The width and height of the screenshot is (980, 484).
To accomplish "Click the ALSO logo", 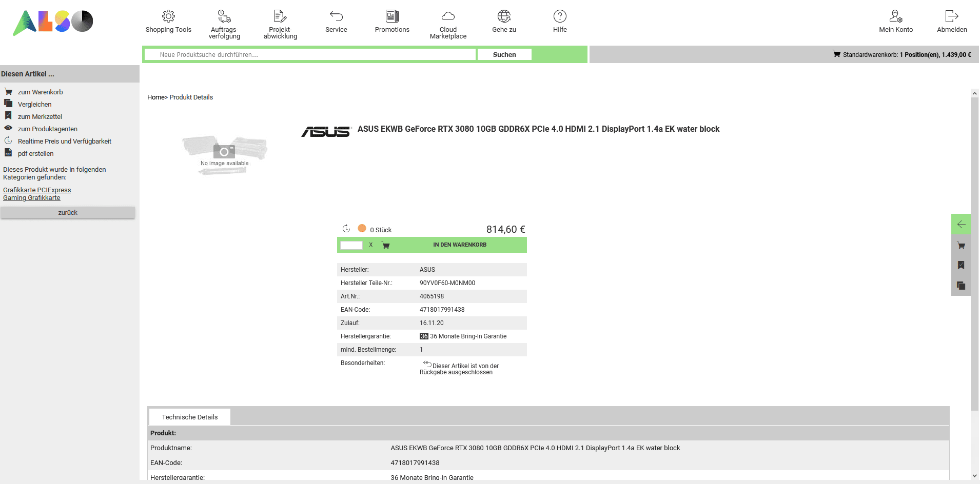I will tap(53, 22).
